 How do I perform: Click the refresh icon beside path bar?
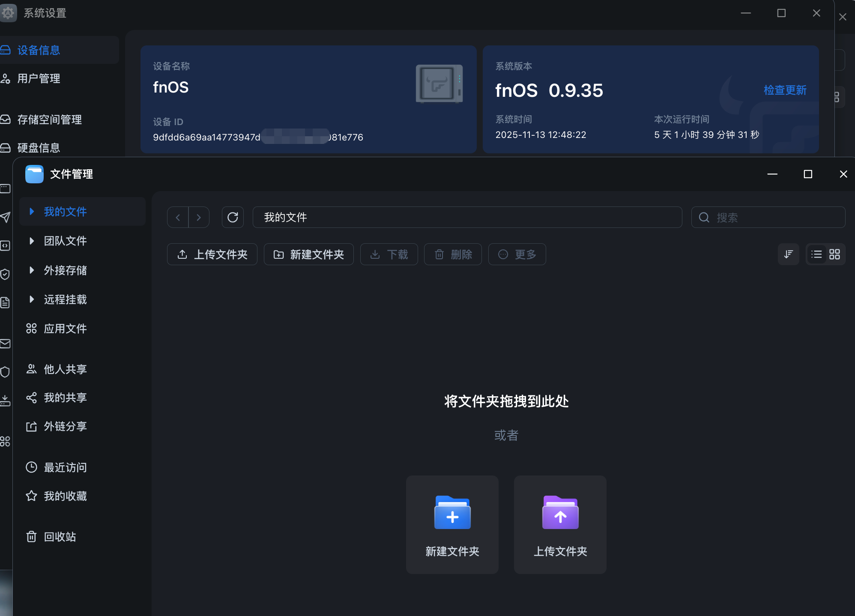[233, 218]
